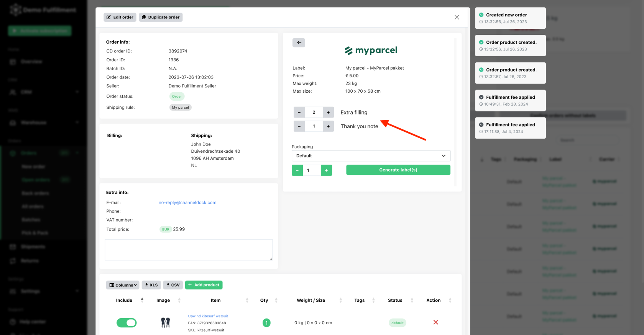The image size is (644, 335).
Task: Click the myparcel logo
Action: [x=371, y=50]
